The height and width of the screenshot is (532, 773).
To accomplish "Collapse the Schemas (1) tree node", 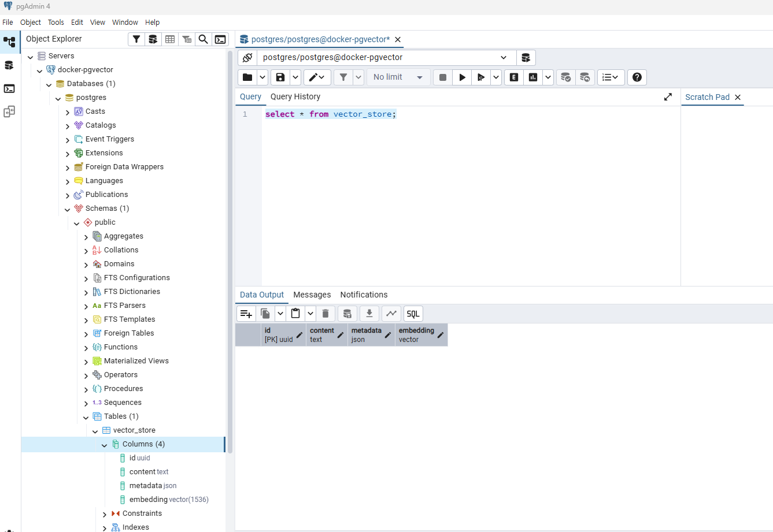I will pyautogui.click(x=68, y=209).
